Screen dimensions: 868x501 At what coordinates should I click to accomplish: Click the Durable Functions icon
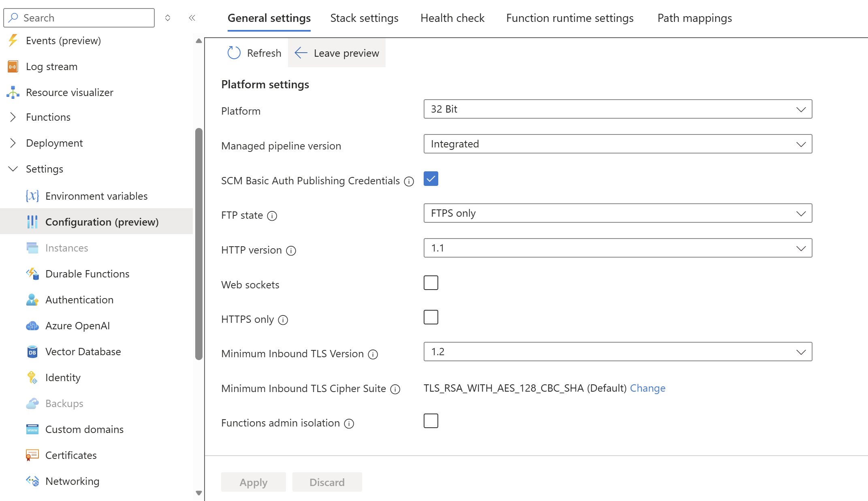pos(32,274)
